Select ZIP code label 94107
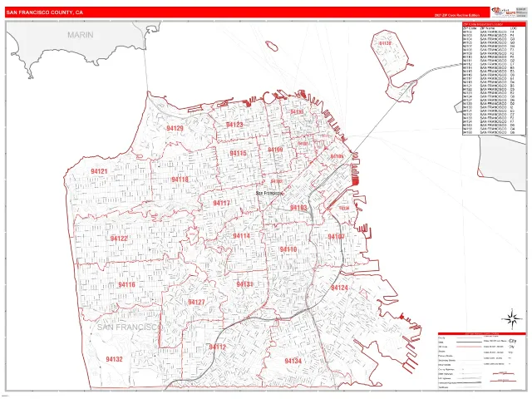This screenshot has width=532, height=399. (x=336, y=236)
